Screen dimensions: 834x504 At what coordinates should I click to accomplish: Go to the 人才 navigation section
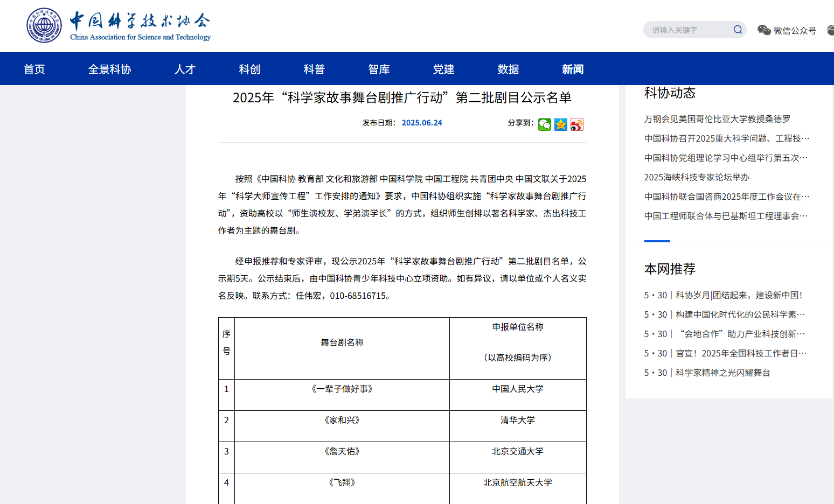(x=185, y=69)
